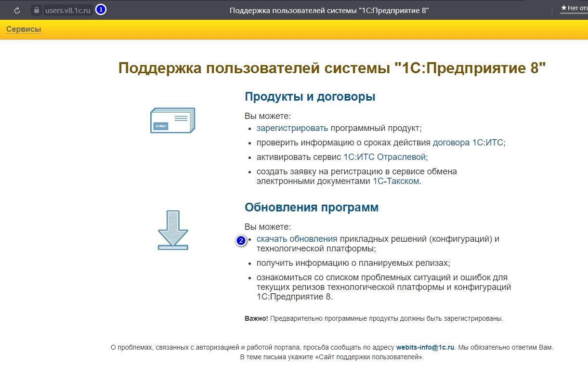This screenshot has width=588, height=366.
Task: Click the stacked envelopes products icon
Action: click(x=172, y=120)
